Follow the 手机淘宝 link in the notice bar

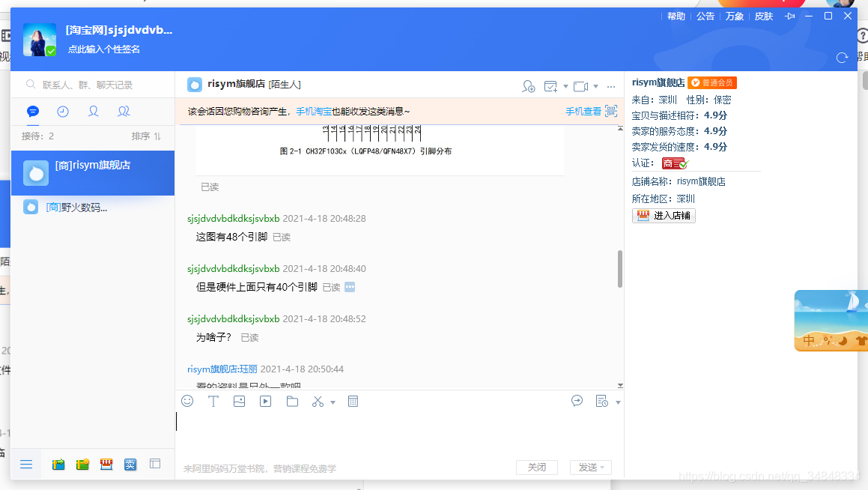tap(314, 112)
